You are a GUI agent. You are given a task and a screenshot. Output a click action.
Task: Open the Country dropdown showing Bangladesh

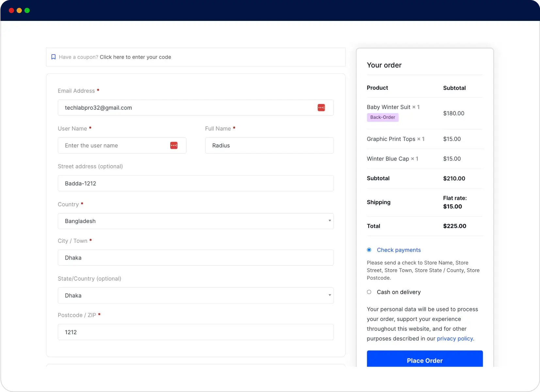click(x=196, y=221)
